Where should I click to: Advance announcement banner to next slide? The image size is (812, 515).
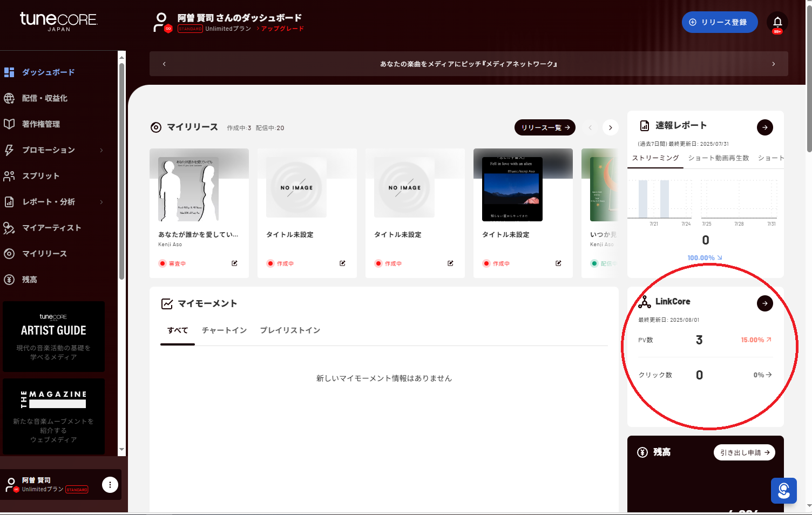[773, 64]
